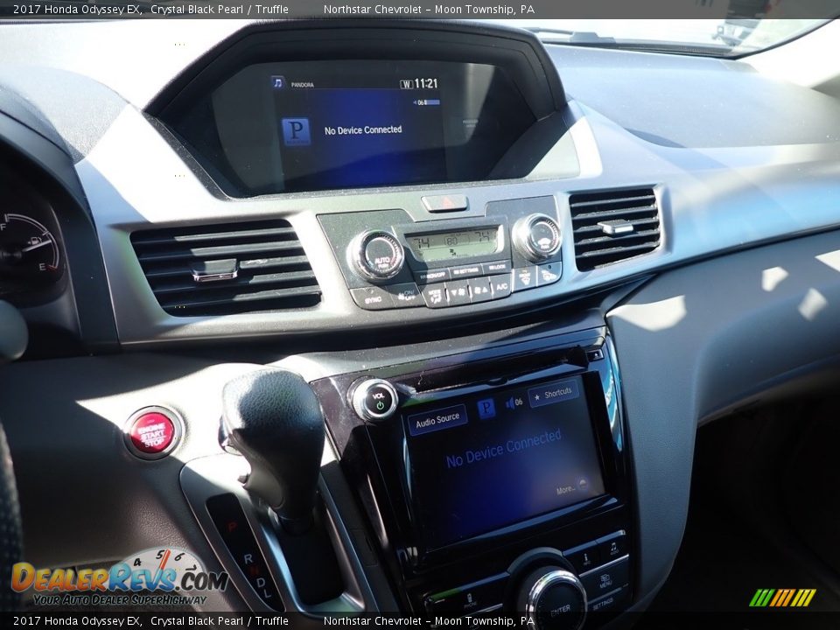Push the fan speed down button

tap(458, 292)
